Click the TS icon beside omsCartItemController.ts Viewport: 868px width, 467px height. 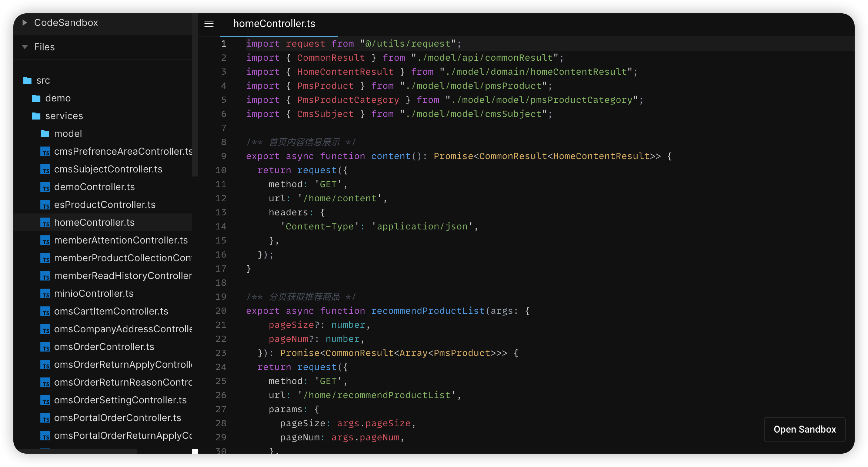pos(46,312)
